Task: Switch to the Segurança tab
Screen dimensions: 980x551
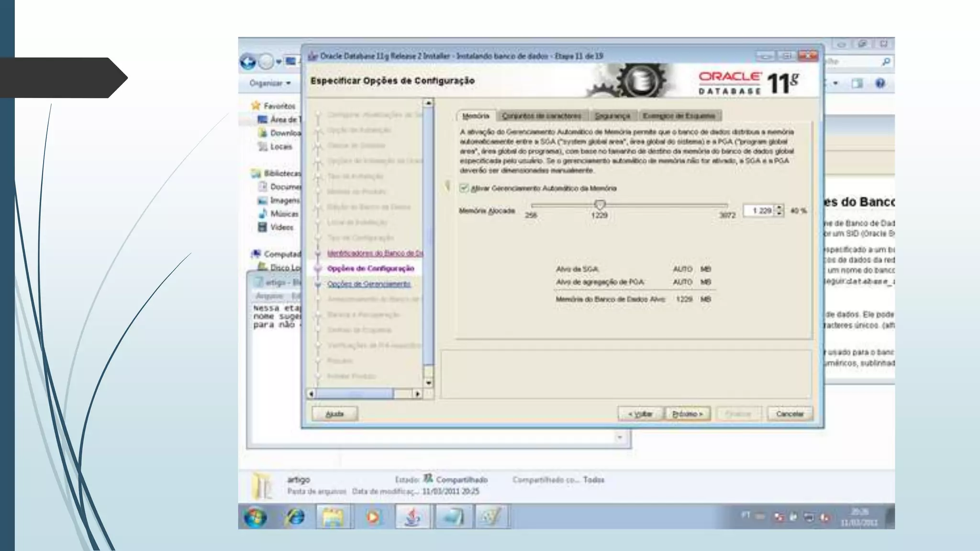Action: [x=612, y=116]
